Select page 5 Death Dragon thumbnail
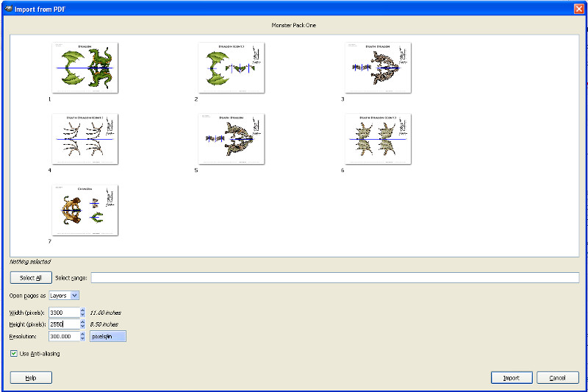Image resolution: width=588 pixels, height=392 pixels. [x=231, y=138]
